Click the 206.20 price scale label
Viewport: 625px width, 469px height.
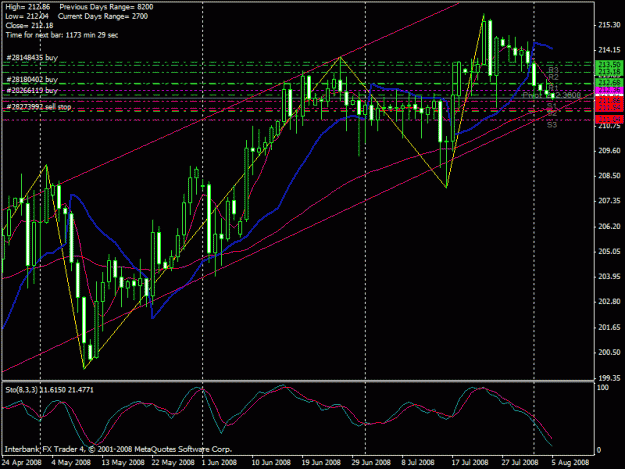click(x=609, y=226)
